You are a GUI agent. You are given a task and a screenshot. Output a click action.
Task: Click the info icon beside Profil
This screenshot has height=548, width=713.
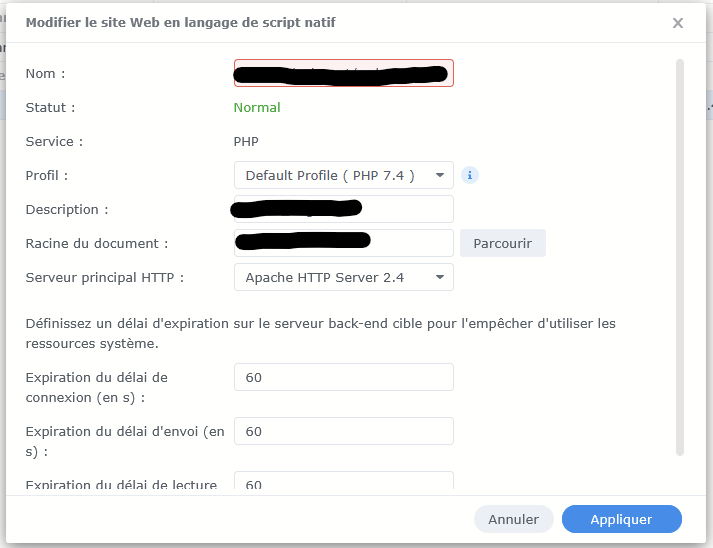click(470, 175)
